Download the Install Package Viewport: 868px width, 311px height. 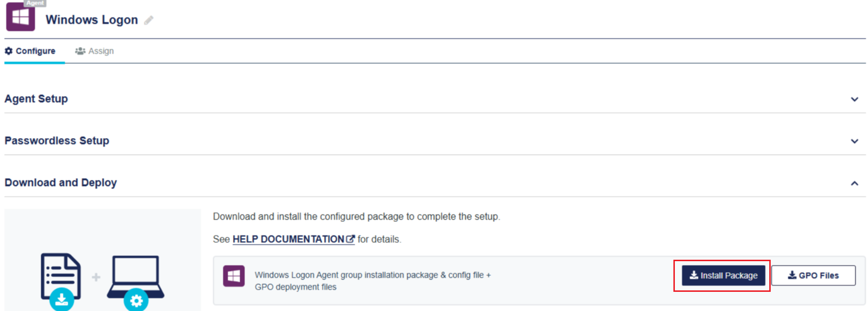(723, 276)
